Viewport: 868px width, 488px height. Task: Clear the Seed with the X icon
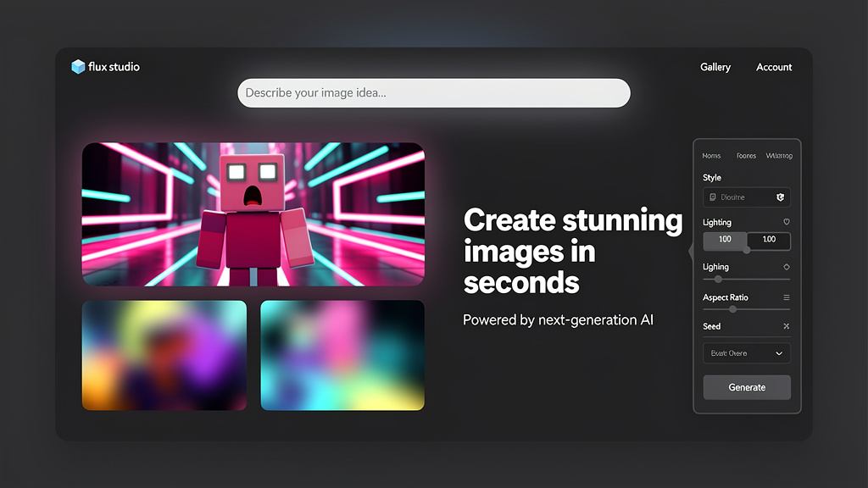coord(786,326)
